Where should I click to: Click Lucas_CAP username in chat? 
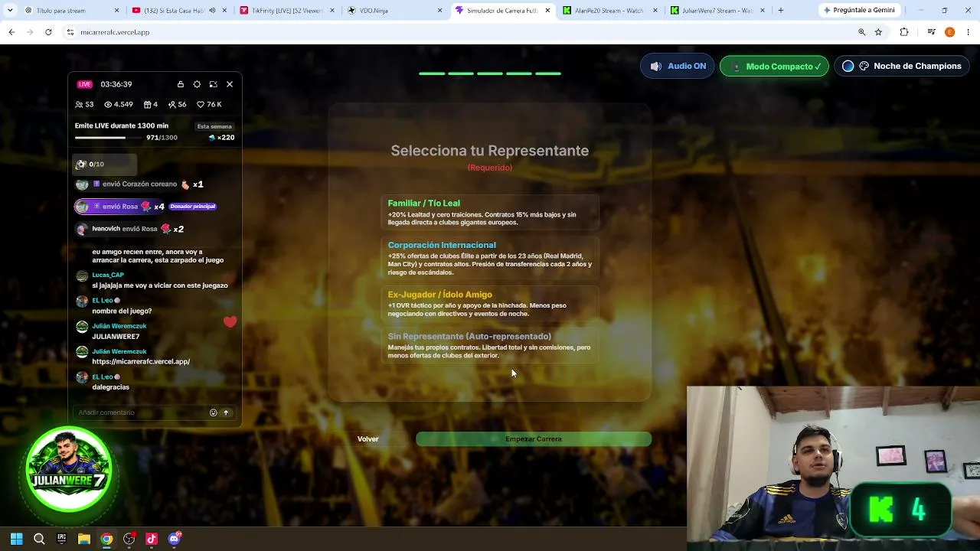click(x=108, y=275)
